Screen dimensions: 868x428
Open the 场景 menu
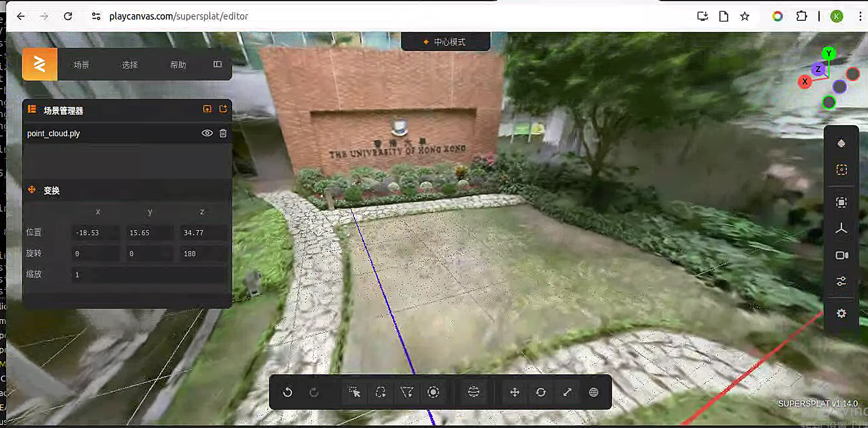[81, 65]
